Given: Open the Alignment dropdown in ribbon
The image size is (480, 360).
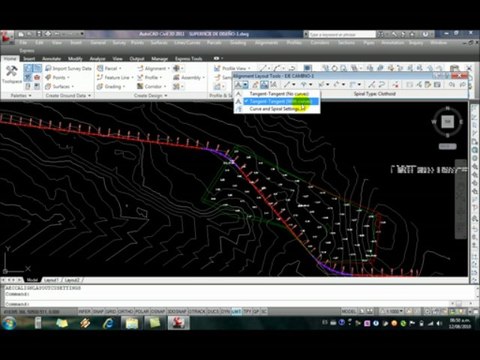Looking at the screenshot, I should (153, 68).
